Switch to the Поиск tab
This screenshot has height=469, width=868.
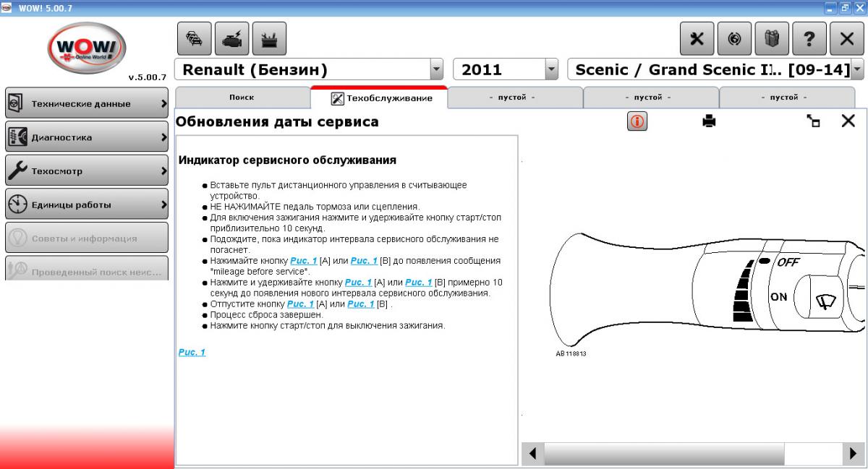click(242, 98)
